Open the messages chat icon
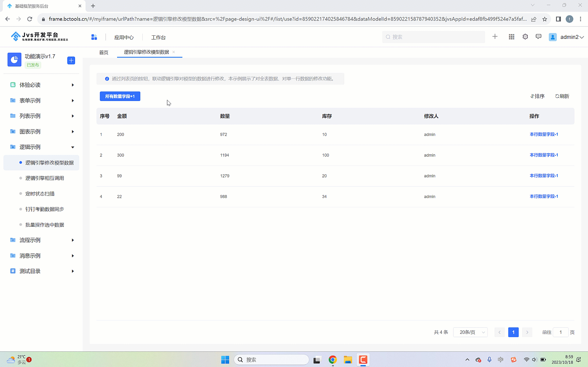 538,37
